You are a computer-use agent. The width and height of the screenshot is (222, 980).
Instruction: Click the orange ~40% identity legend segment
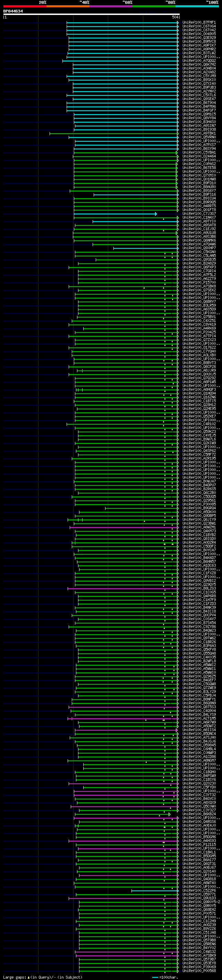(68, 6)
